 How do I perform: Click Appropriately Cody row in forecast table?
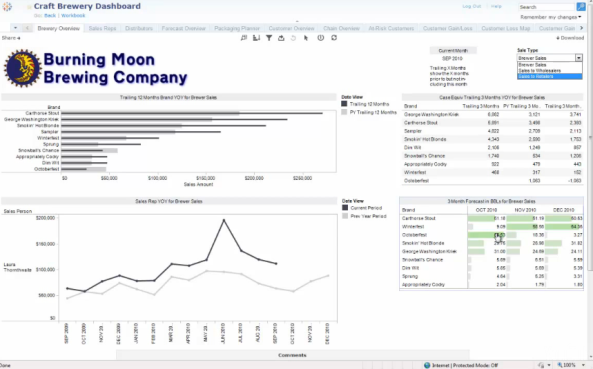tap(491, 284)
